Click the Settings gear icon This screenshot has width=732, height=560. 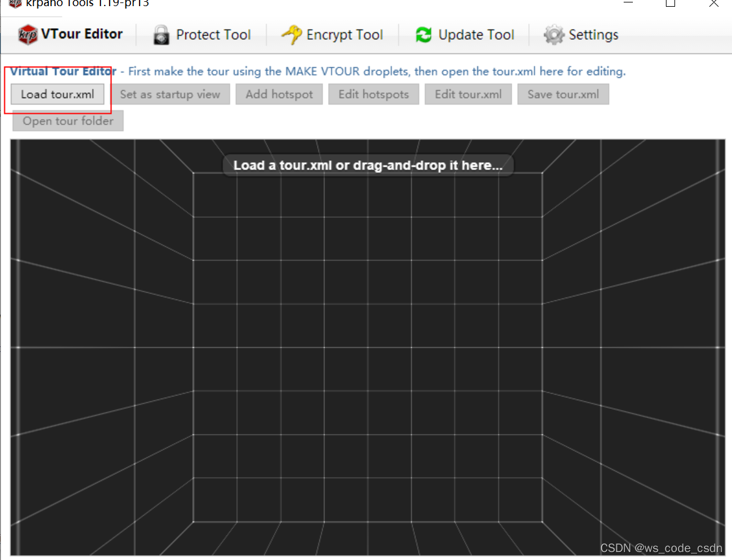pyautogui.click(x=554, y=34)
